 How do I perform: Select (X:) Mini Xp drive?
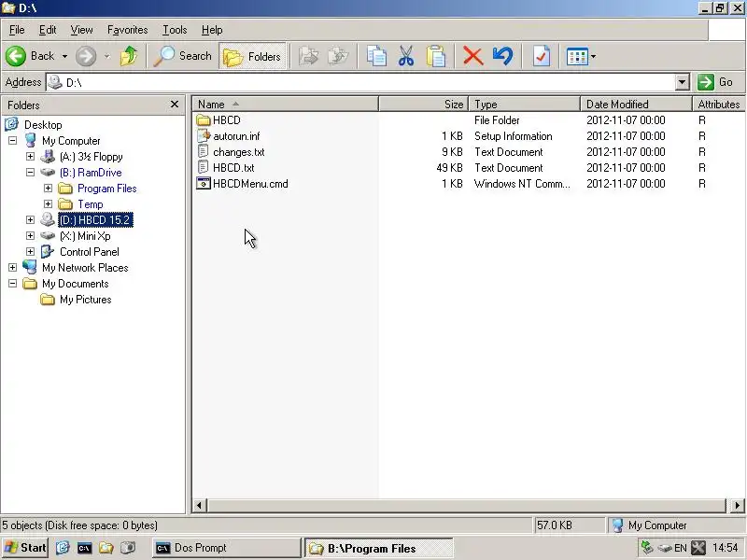point(85,236)
